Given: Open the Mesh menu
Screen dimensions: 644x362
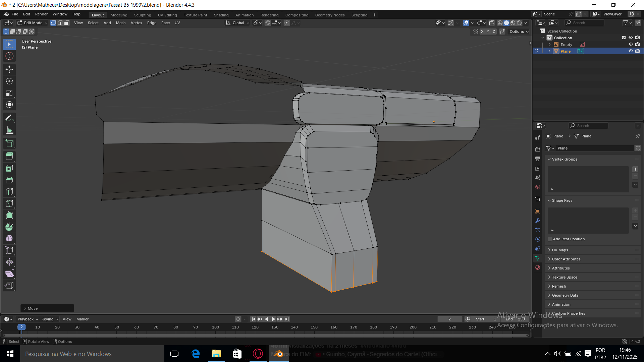Looking at the screenshot, I should click(121, 23).
